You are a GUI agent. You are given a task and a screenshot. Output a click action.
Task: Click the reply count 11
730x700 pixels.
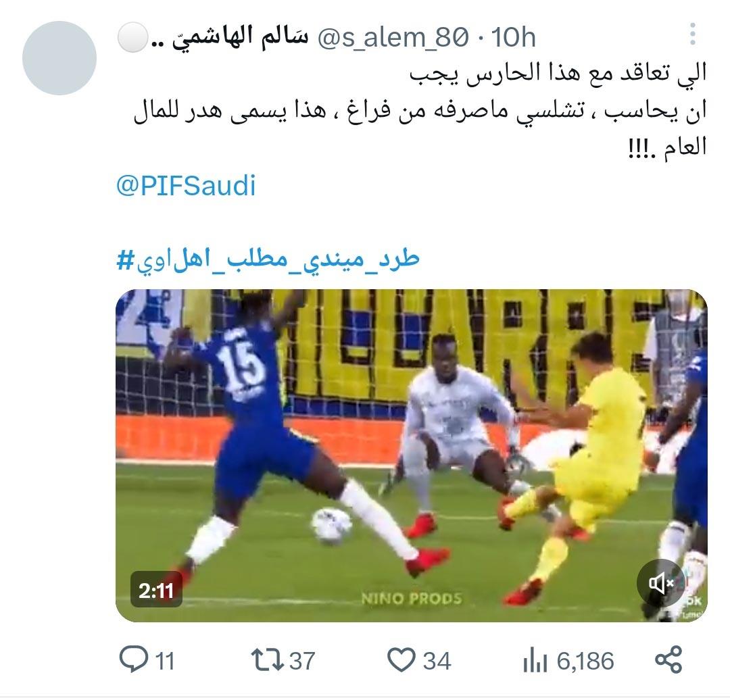(164, 661)
